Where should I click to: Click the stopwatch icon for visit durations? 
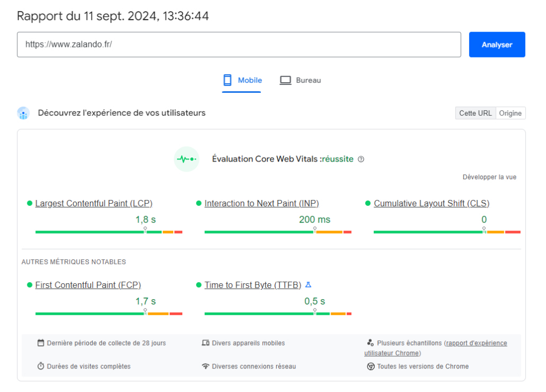point(41,366)
